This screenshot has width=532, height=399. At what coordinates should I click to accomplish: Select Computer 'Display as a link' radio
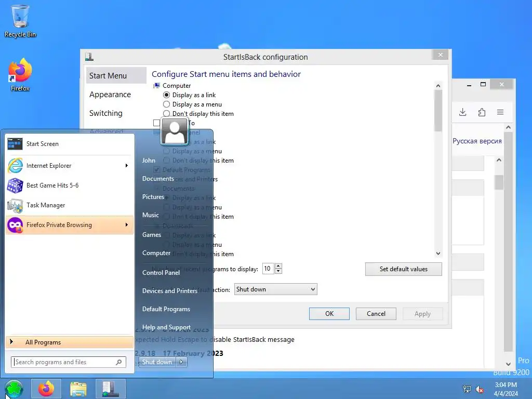click(x=166, y=95)
